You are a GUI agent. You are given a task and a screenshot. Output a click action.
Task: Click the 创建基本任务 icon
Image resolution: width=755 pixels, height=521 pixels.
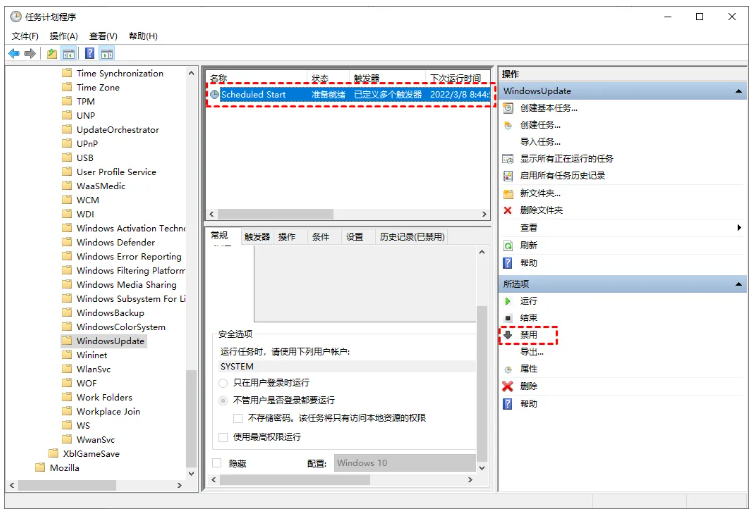508,108
